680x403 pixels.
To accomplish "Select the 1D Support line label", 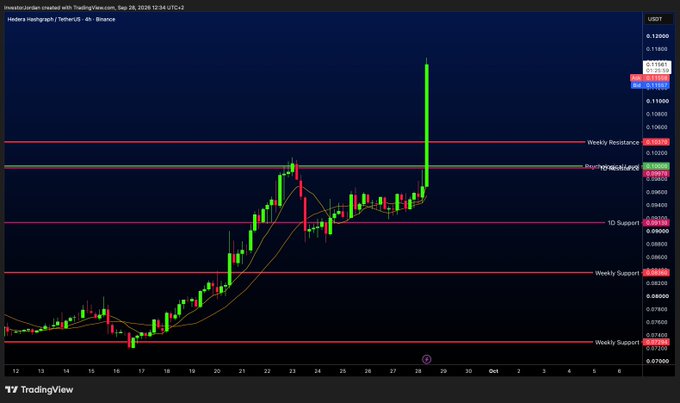I will point(623,223).
